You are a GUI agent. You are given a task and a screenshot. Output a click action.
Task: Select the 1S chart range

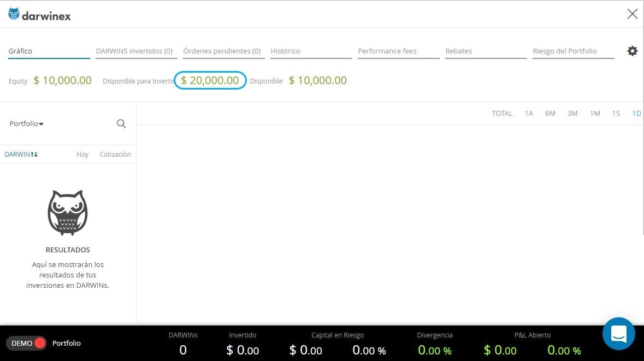point(616,114)
